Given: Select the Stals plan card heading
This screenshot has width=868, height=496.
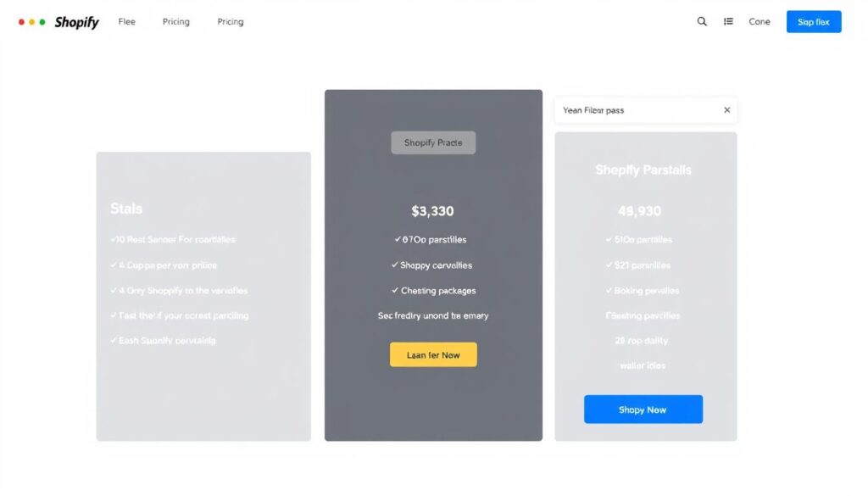Looking at the screenshot, I should point(126,209).
